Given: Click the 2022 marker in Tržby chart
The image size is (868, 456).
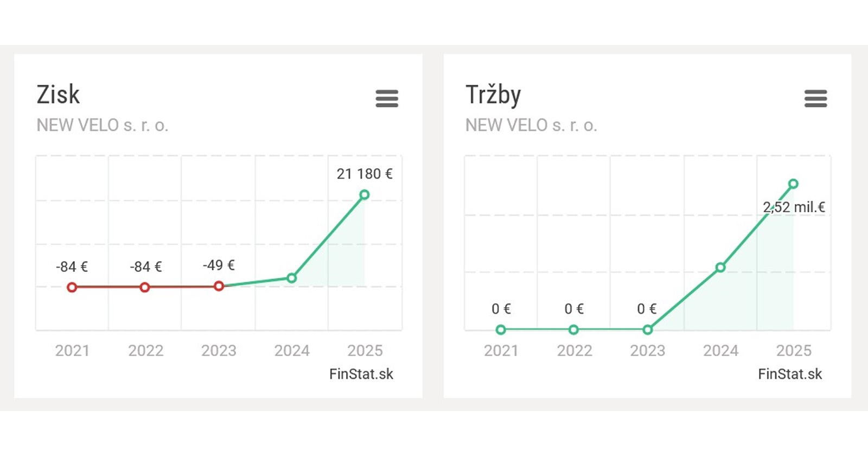Looking at the screenshot, I should [x=573, y=330].
